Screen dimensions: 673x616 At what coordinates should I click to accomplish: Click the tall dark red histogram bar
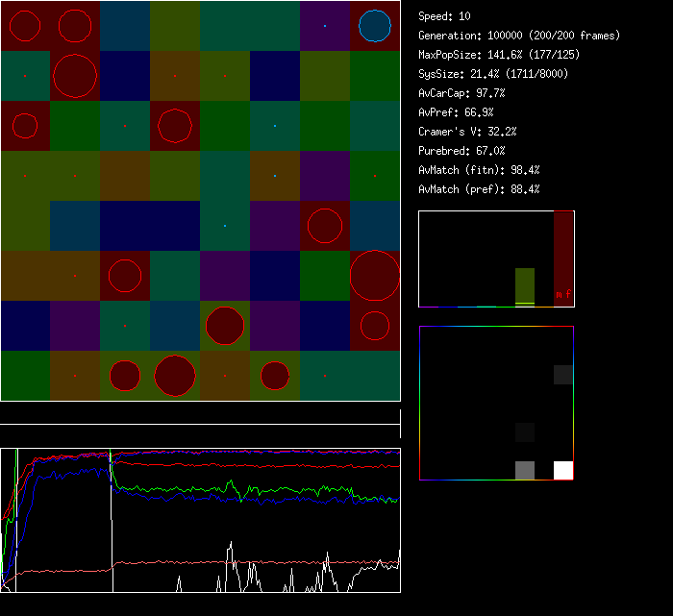[x=563, y=258]
